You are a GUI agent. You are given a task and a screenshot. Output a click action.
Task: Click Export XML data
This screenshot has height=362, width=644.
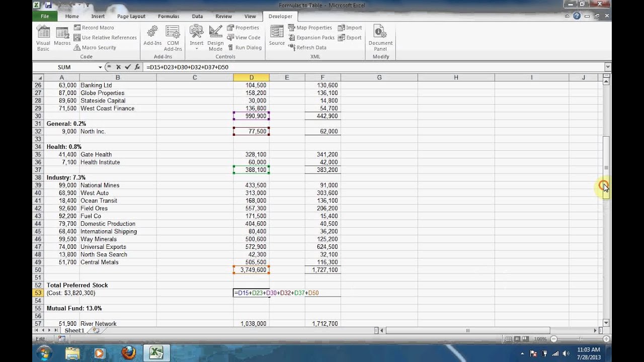point(350,38)
